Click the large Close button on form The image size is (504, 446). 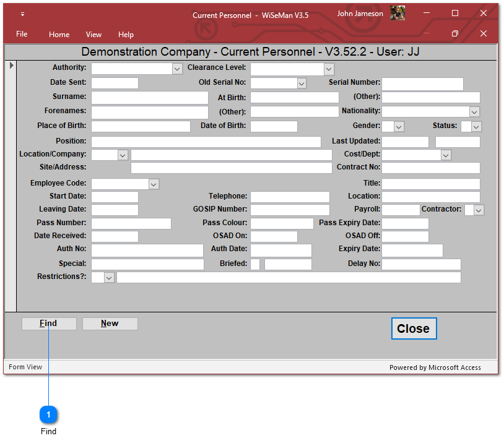[x=413, y=328]
